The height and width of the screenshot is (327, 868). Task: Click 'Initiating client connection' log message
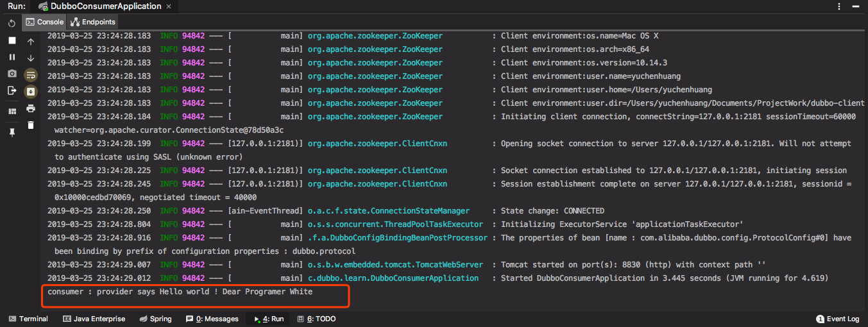[x=678, y=117]
